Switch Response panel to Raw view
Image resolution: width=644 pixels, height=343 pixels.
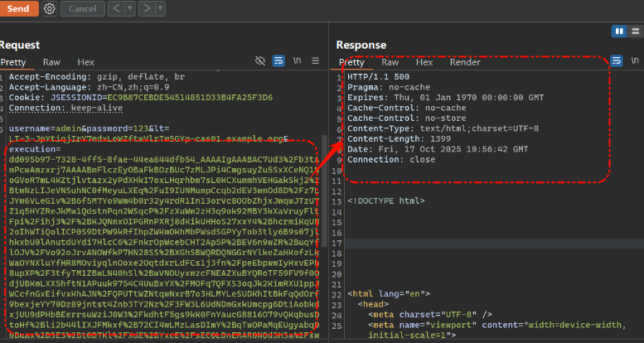(x=390, y=62)
